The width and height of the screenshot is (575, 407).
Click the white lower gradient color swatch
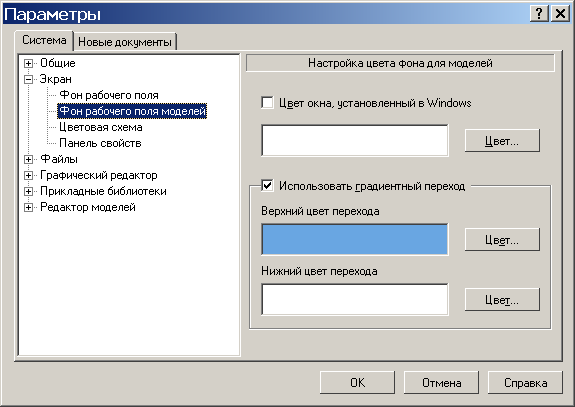coord(355,299)
